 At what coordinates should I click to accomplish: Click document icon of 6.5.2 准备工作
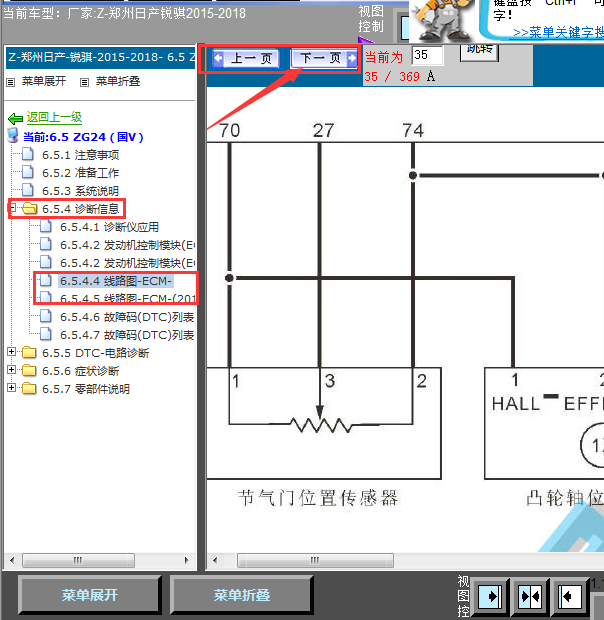28,172
